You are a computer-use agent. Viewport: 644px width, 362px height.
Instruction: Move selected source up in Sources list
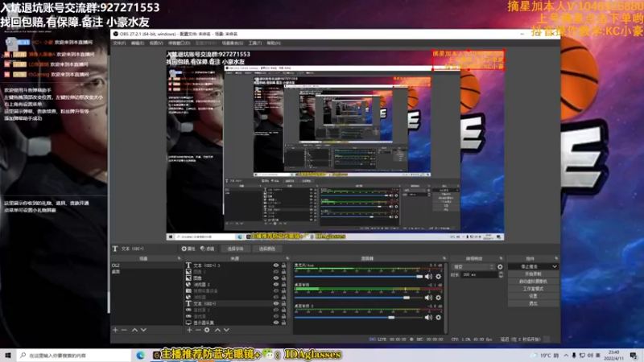pos(217,330)
